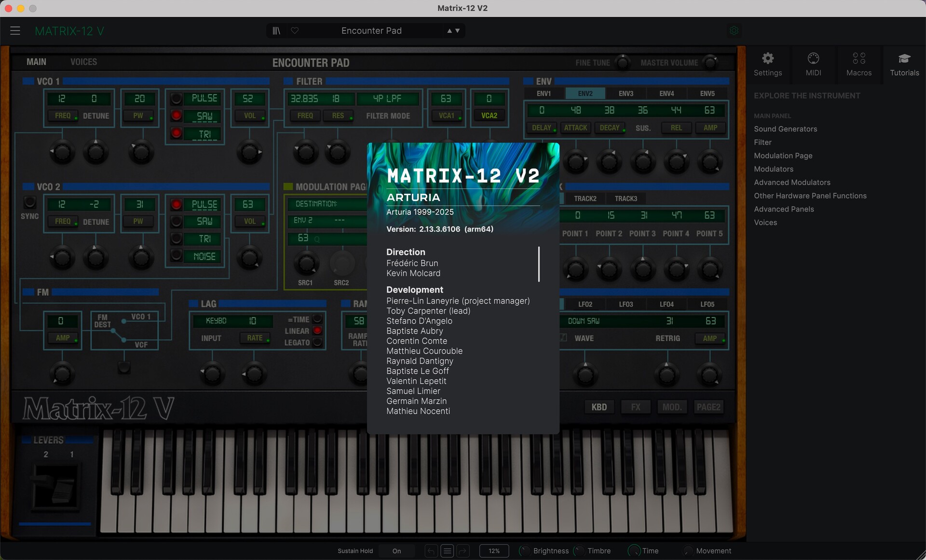Open the edit history list icon

point(447,551)
